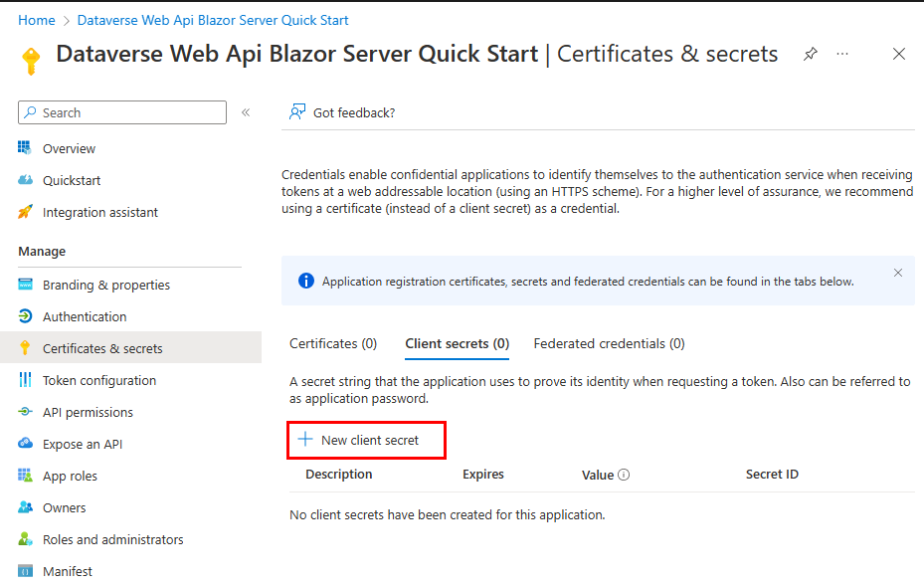
Task: Pin this blade using the pin icon
Action: (x=813, y=55)
